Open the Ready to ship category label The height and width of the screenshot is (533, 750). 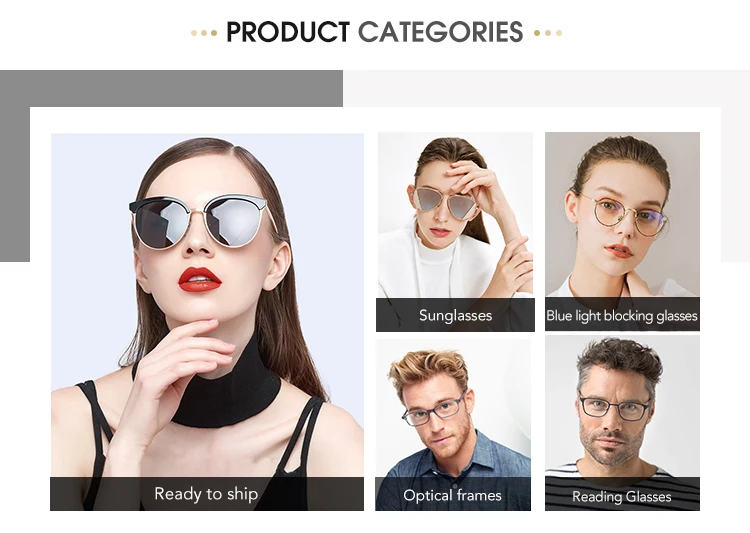click(207, 493)
